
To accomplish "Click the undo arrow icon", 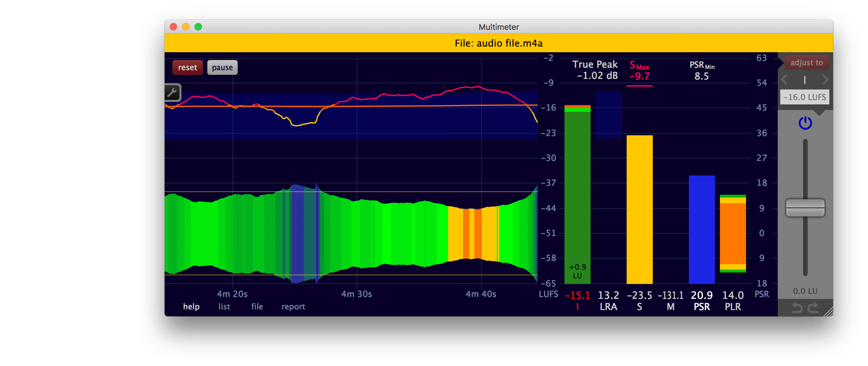I will pos(796,307).
